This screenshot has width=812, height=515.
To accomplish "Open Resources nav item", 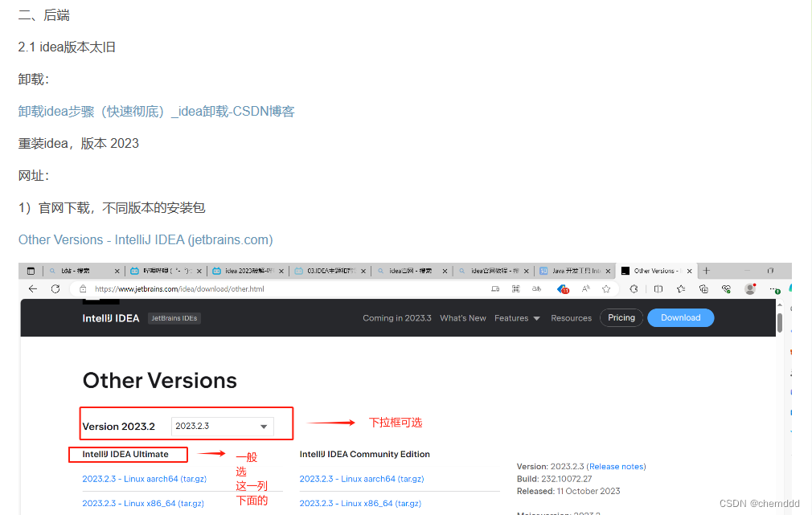I will (571, 318).
